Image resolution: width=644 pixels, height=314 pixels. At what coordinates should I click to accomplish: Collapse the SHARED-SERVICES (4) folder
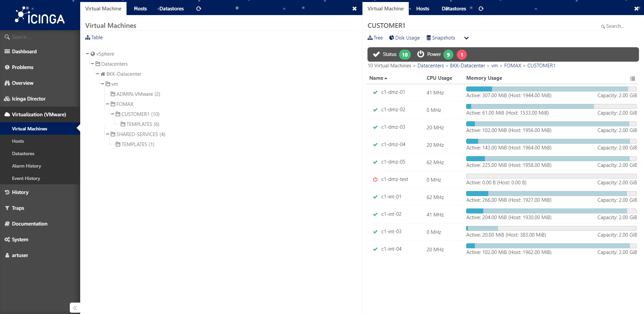pyautogui.click(x=107, y=134)
